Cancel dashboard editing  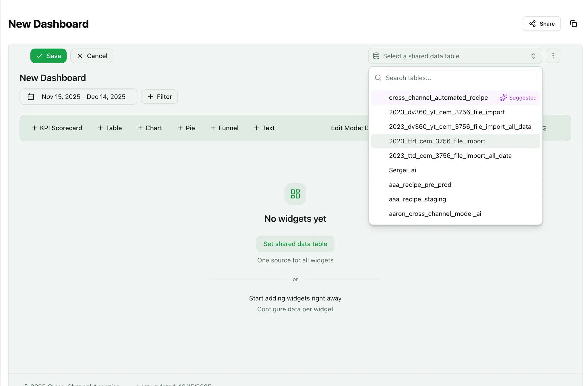(92, 56)
